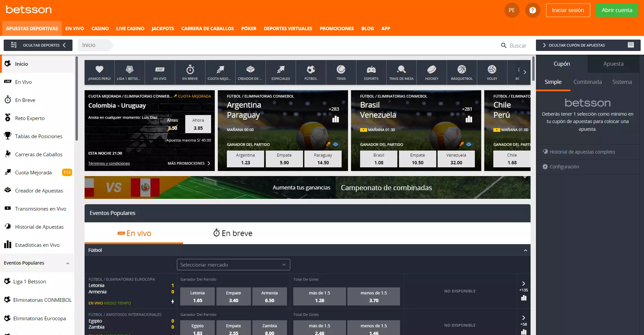Select Ahora 3.85 boosted odds
Screen dimensions: 644x335
tap(198, 124)
